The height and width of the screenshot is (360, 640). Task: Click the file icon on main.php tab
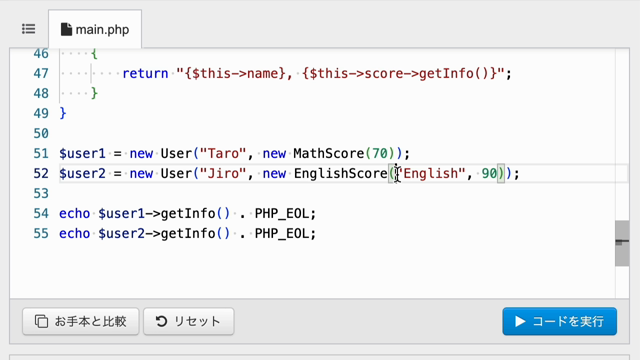(x=66, y=29)
